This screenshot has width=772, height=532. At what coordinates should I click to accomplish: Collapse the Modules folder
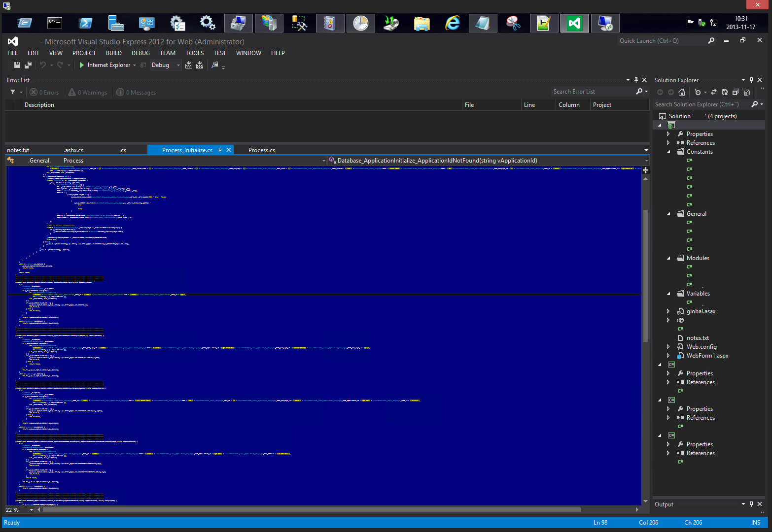point(668,258)
